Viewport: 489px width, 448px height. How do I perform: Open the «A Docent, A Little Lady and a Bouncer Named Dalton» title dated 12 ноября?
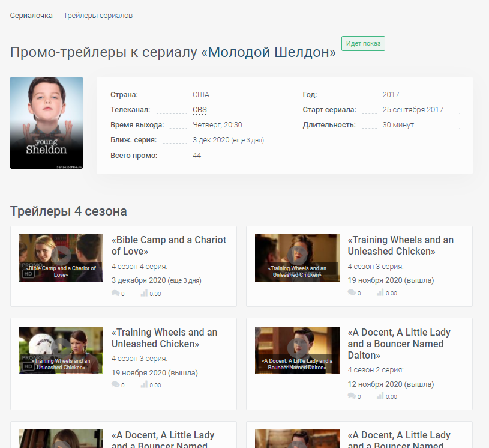click(399, 344)
